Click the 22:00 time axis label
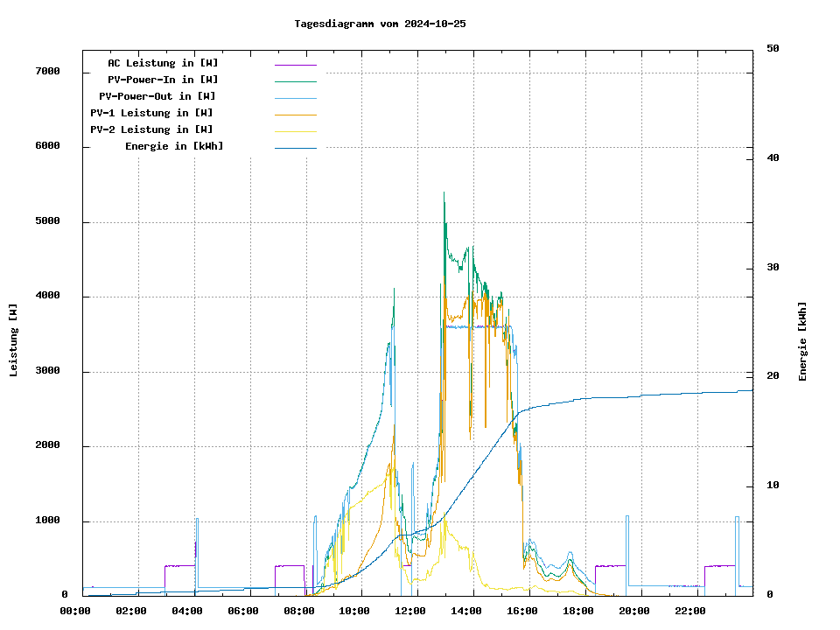Image resolution: width=840 pixels, height=630 pixels. [690, 611]
